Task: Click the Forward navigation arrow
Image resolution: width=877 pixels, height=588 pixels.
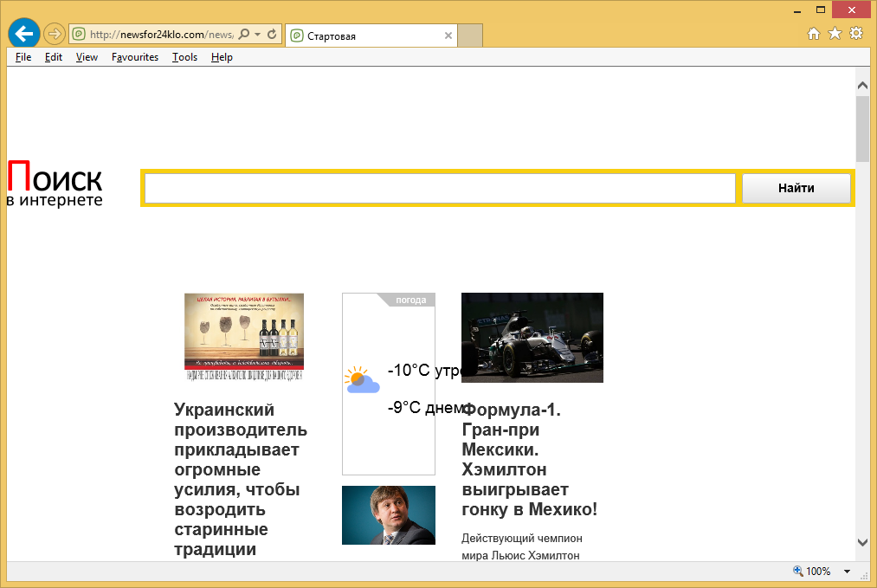Action: (x=54, y=35)
